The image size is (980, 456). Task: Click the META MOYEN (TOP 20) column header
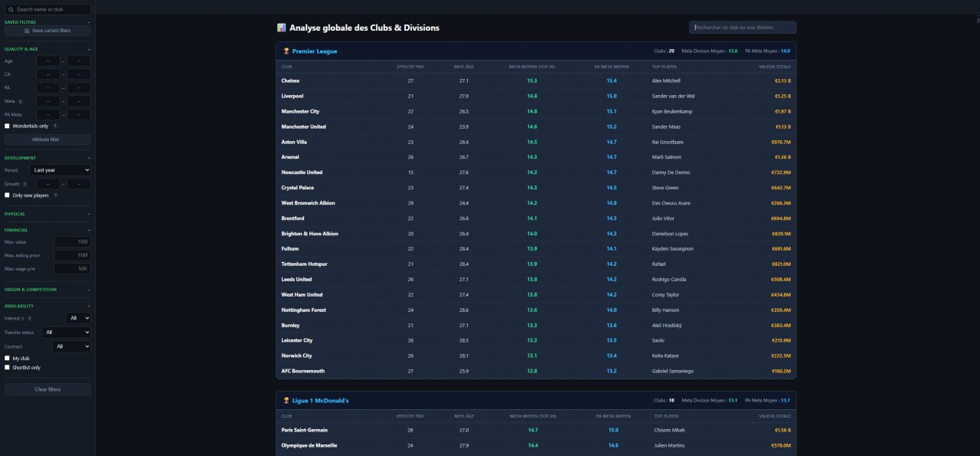click(x=532, y=67)
